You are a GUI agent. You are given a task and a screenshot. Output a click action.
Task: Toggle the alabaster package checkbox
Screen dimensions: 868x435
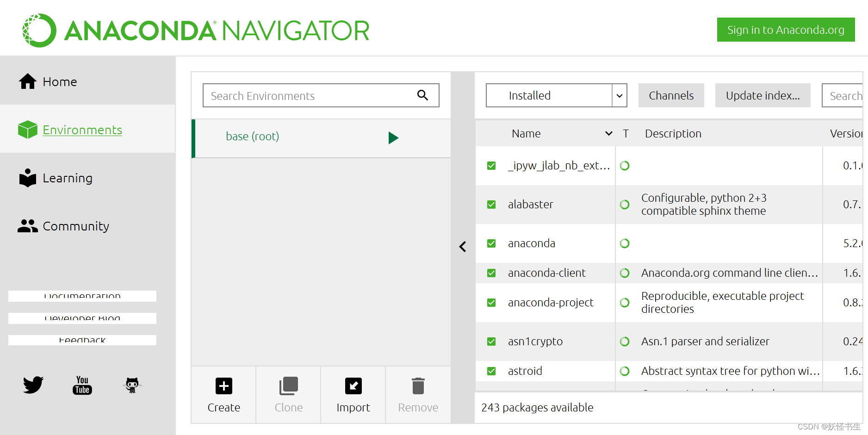pos(491,205)
